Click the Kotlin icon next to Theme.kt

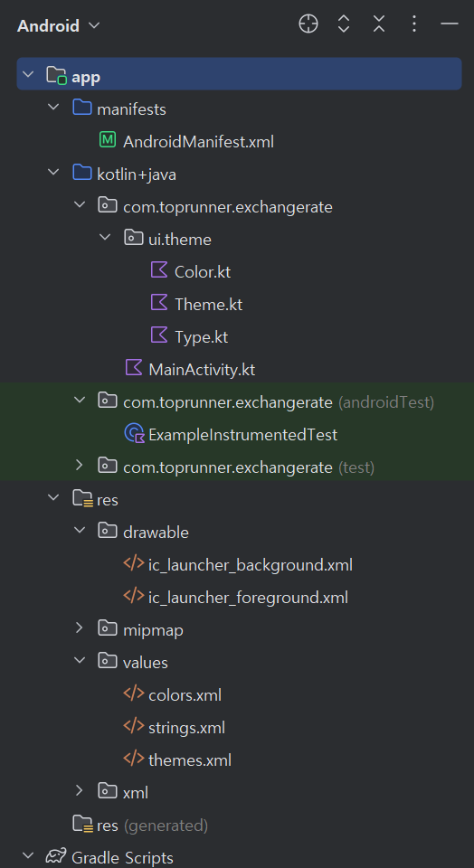[x=159, y=303]
